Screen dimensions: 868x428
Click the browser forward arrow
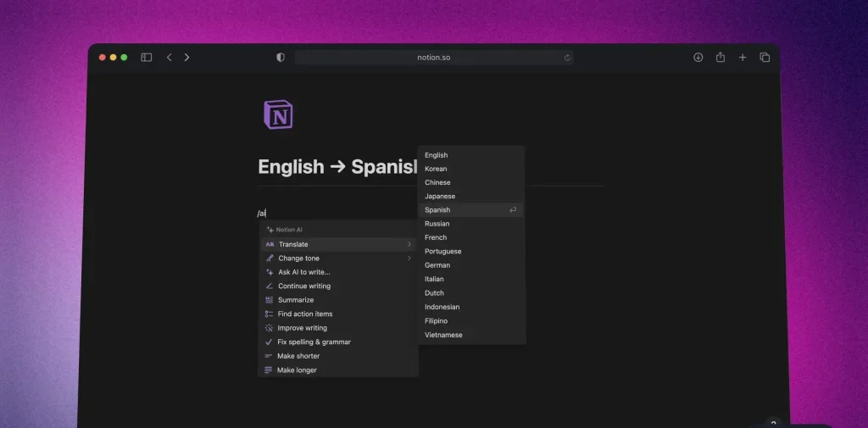point(186,58)
